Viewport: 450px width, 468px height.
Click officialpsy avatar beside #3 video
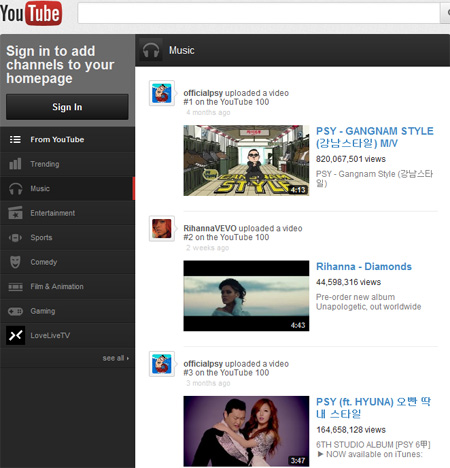(x=162, y=364)
